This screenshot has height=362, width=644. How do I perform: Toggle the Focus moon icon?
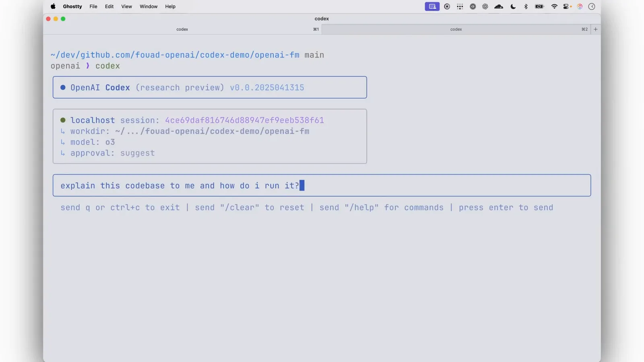513,6
